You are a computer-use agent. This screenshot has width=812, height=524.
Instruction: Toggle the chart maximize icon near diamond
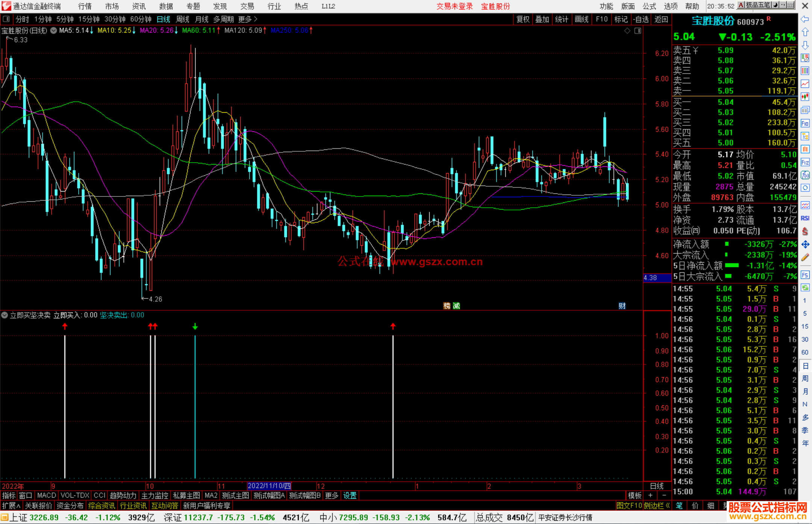638,31
